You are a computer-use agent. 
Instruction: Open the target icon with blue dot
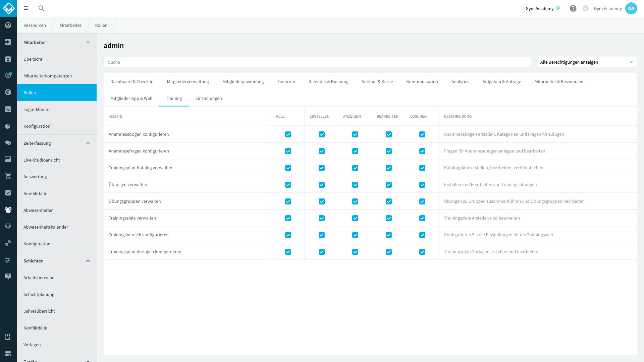click(x=8, y=75)
